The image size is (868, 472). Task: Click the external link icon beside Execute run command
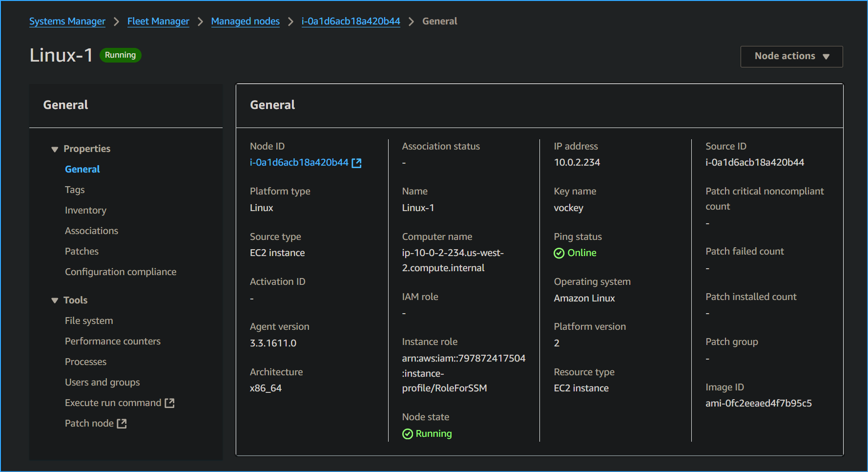click(169, 403)
